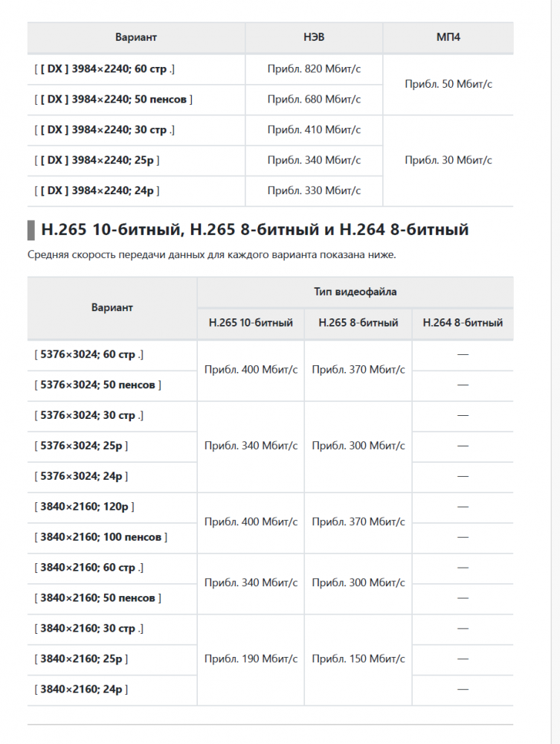Screen dimensions: 560x744
Task: Click the page's vertical scrollbar
Action: pos(556,372)
